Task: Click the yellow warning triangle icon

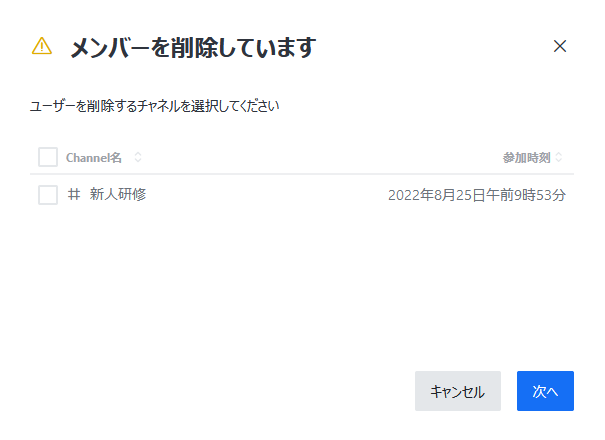Action: click(x=42, y=46)
